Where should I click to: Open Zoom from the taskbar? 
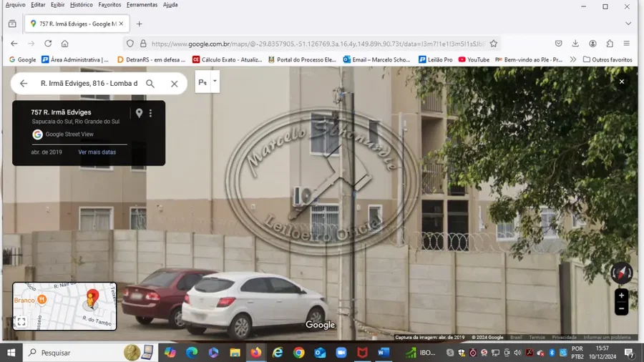(341, 353)
